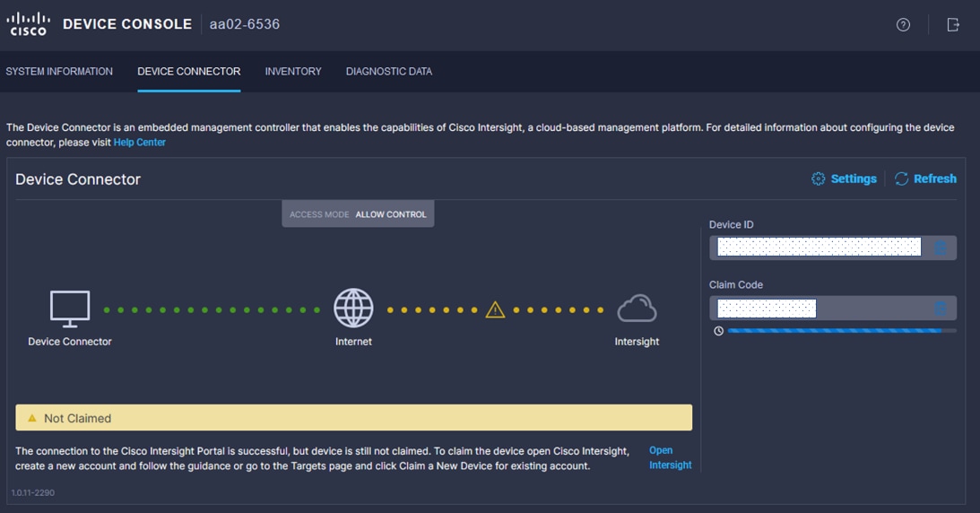Click the Claim Code expiry progress bar

click(x=842, y=331)
